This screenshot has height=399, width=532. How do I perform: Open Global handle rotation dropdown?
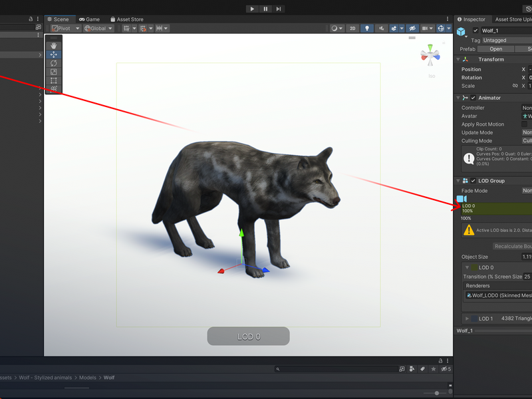click(x=98, y=29)
